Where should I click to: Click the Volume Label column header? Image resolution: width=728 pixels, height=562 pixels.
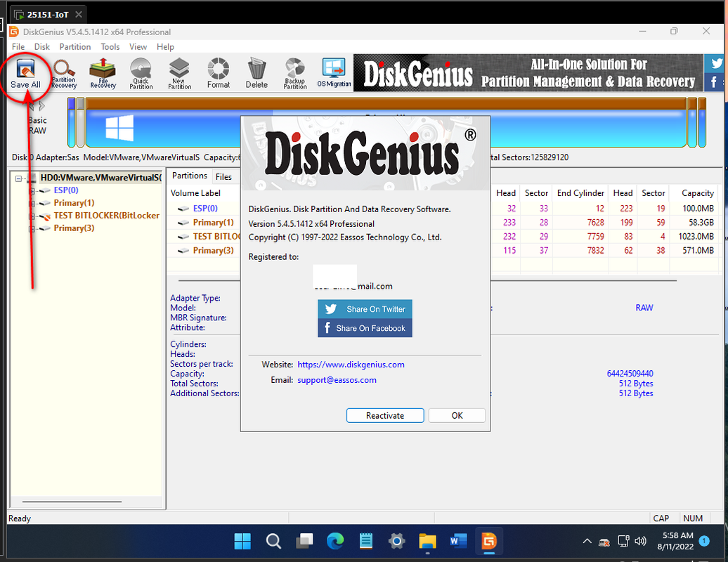[195, 193]
